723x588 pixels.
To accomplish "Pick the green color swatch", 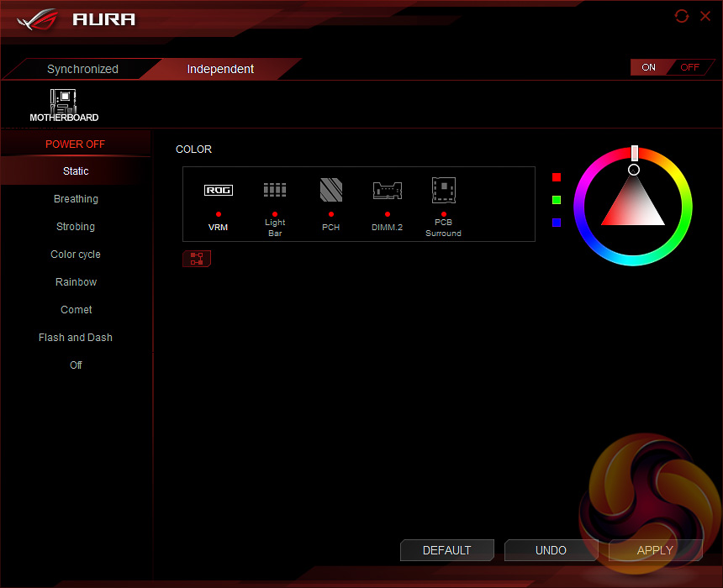I will 557,200.
